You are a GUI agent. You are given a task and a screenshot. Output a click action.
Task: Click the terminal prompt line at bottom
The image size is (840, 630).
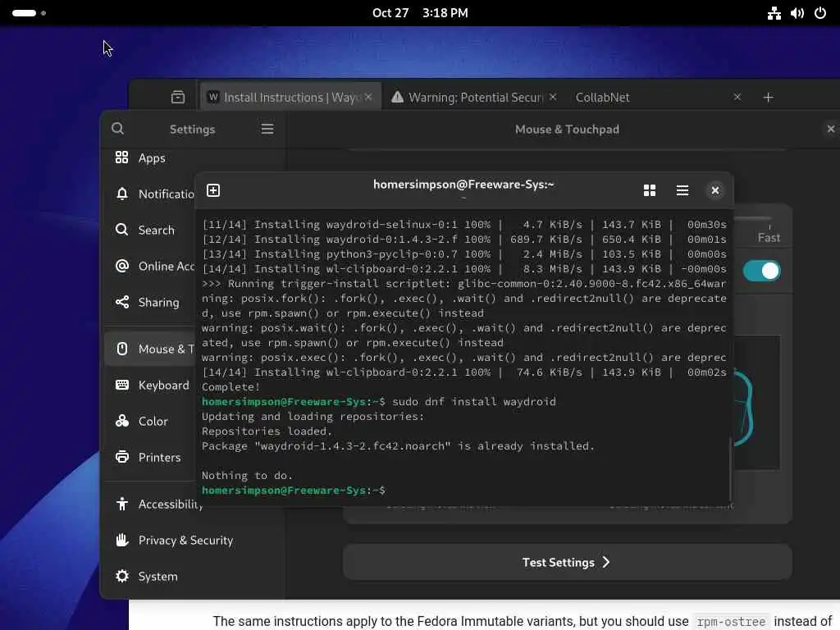(x=294, y=491)
